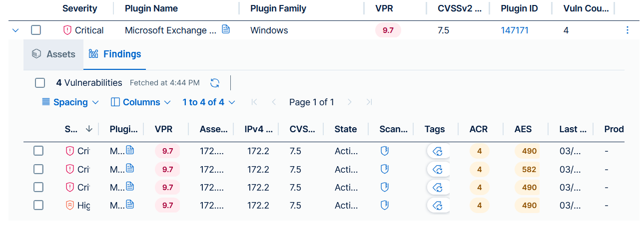This screenshot has width=644, height=225.
Task: Click the refresh icon beside Fetched time
Action: (215, 83)
